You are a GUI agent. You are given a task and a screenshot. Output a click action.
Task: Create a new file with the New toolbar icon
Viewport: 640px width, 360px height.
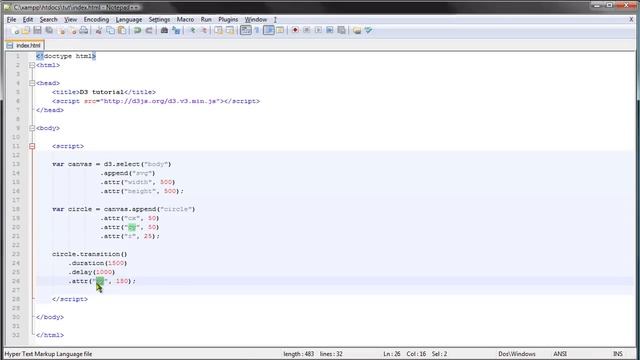(x=15, y=30)
